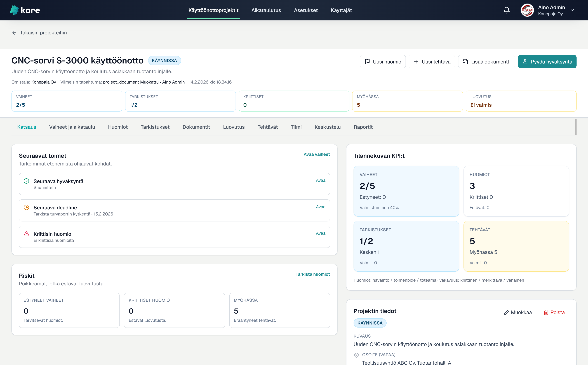Click the document icon on Lisää dokumentti
The width and height of the screenshot is (588, 365).
[465, 62]
